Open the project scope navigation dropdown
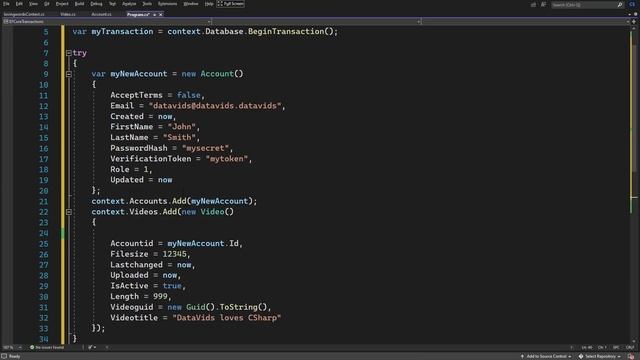Image resolution: width=640 pixels, height=360 pixels. pos(107,22)
